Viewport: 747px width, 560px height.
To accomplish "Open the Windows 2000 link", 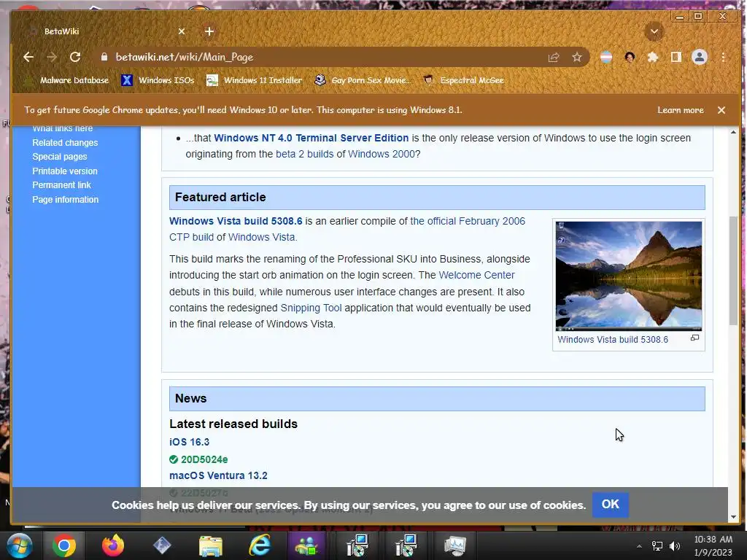I will (x=381, y=155).
